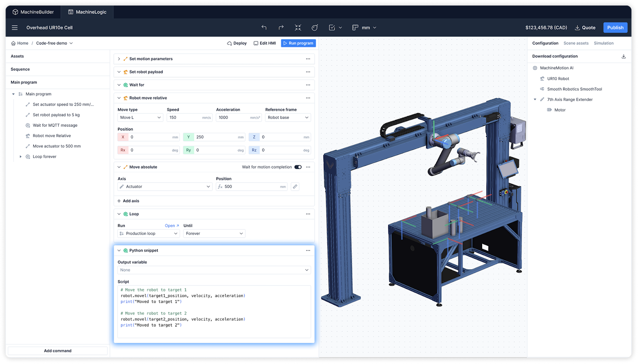Open the Python snippet options ellipsis

click(x=308, y=250)
